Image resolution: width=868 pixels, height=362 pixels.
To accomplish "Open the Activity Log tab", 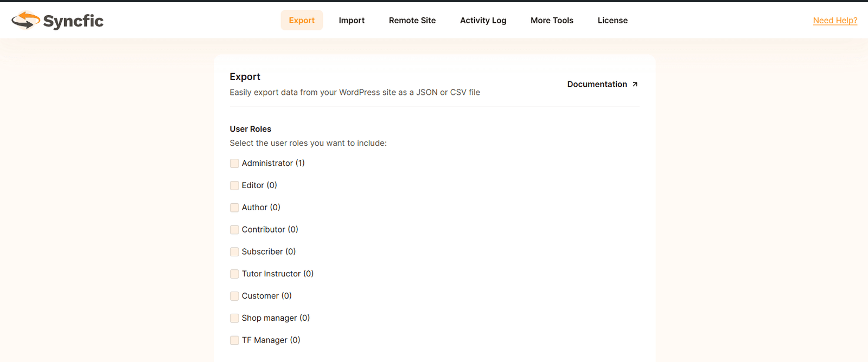I will (x=483, y=21).
